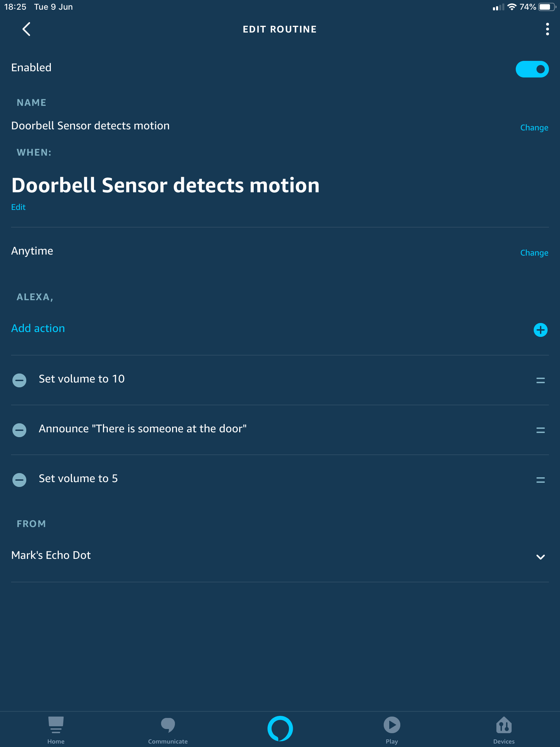Toggle the Enabled switch off
Viewport: 560px width, 747px height.
coord(532,69)
